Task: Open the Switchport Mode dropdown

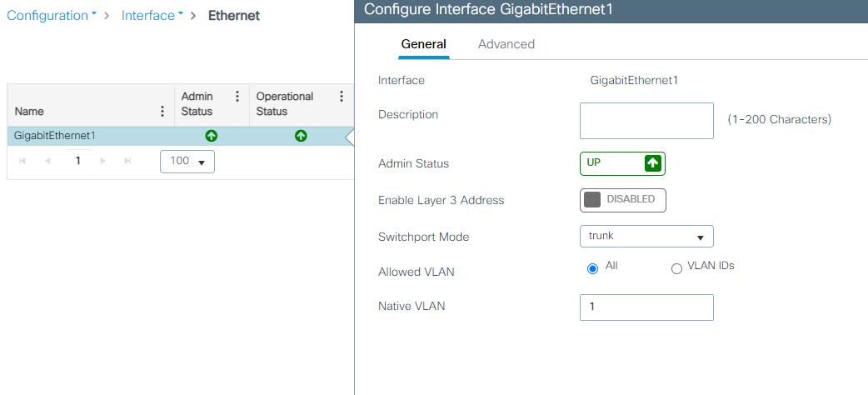Action: (x=646, y=237)
